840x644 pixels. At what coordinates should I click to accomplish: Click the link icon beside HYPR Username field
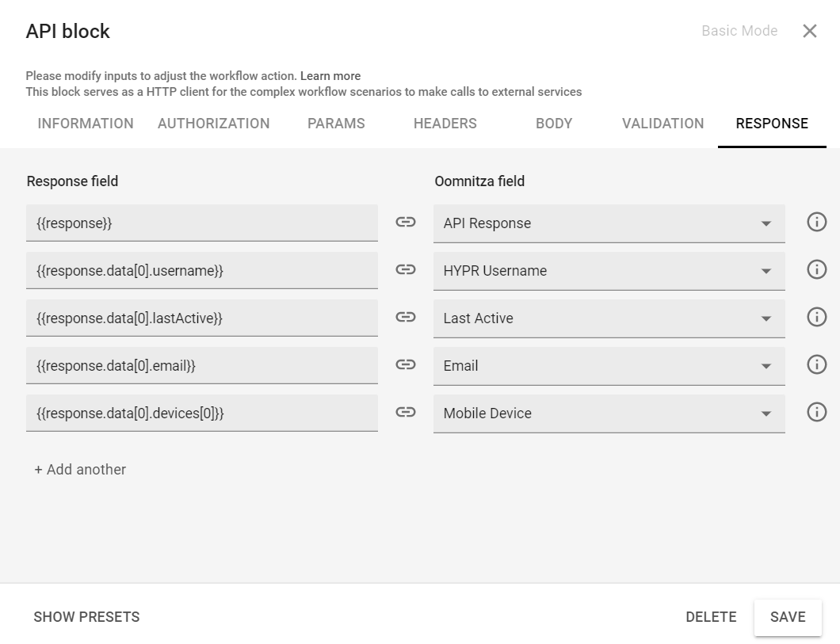[405, 270]
